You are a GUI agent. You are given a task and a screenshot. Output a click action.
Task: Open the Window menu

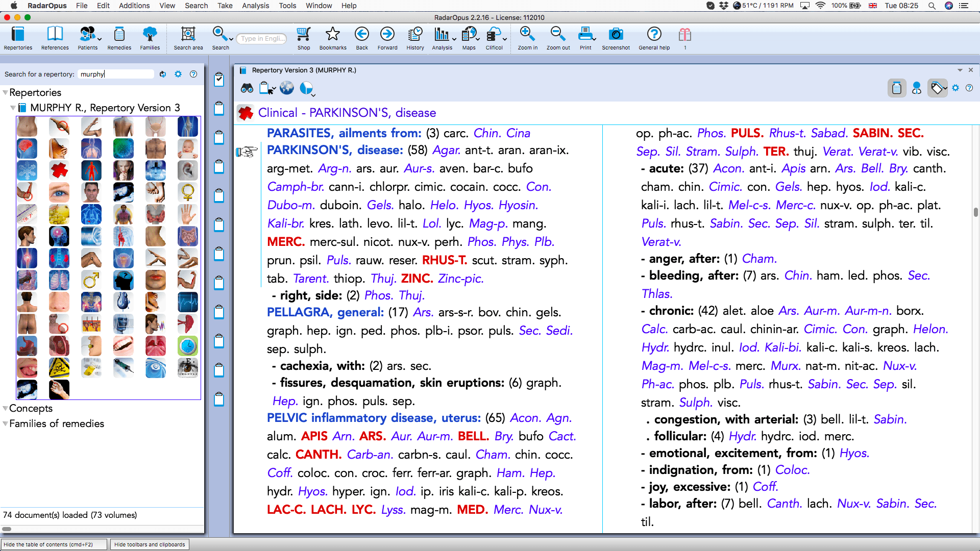[319, 6]
